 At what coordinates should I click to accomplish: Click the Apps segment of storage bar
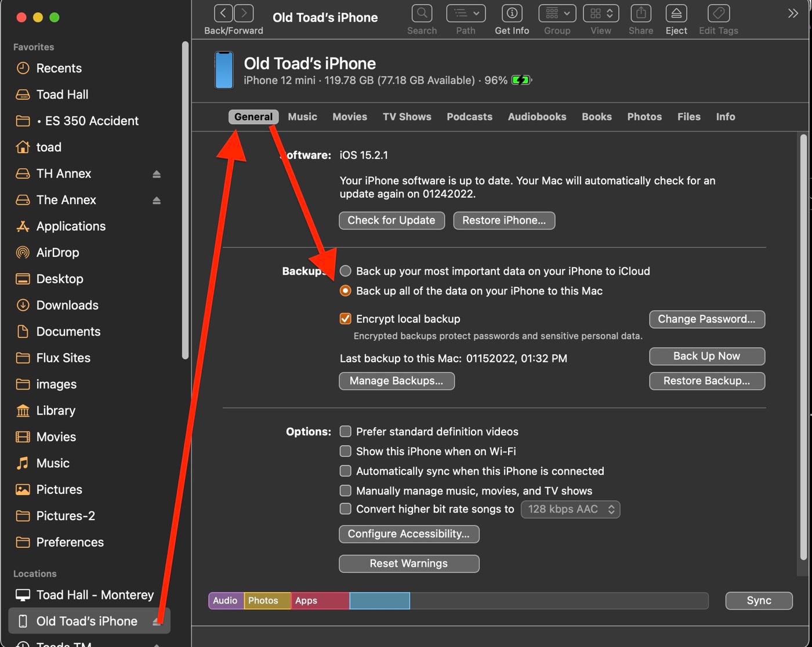pyautogui.click(x=320, y=601)
